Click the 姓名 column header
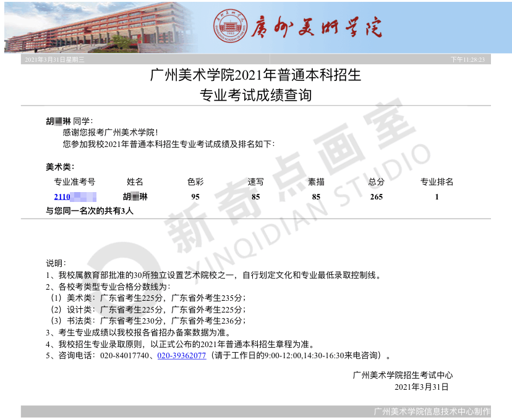 (135, 182)
